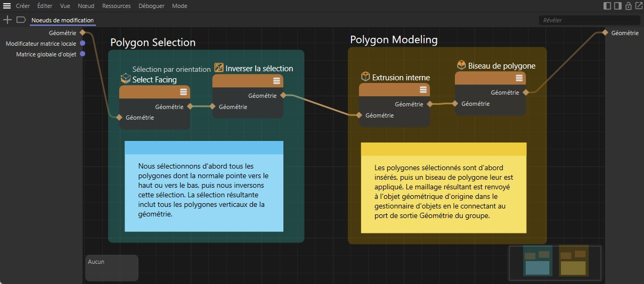Click the Extrusion interne cube icon
Image resolution: width=644 pixels, height=284 pixels.
click(365, 77)
